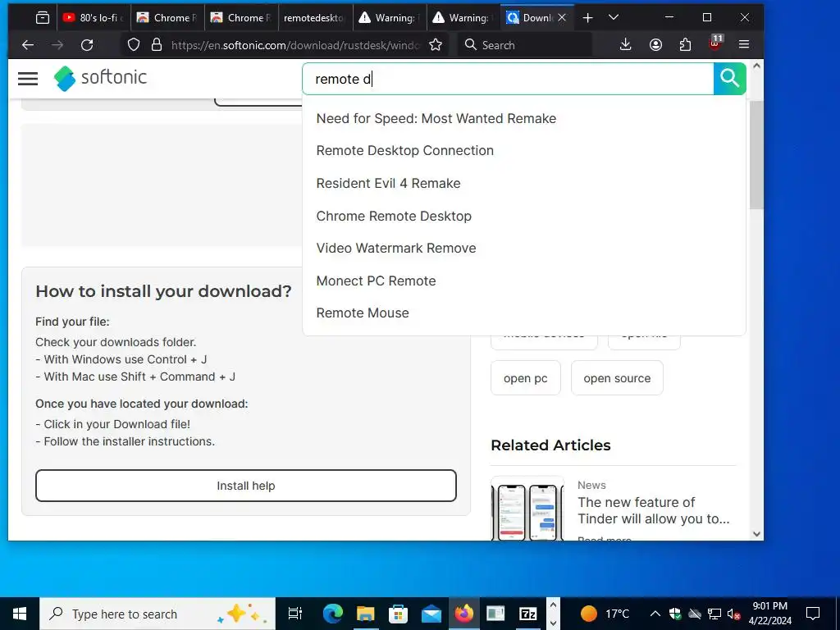Show site security lock information

point(157,45)
